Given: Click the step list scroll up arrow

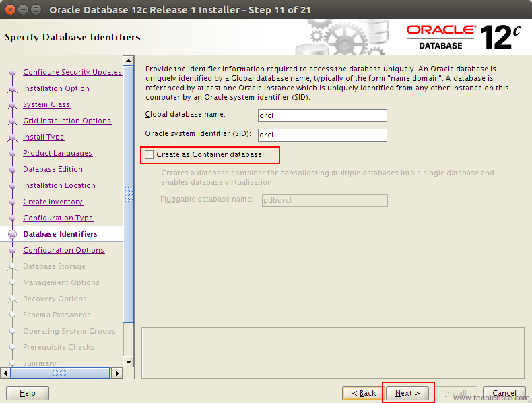Looking at the screenshot, I should (x=129, y=61).
